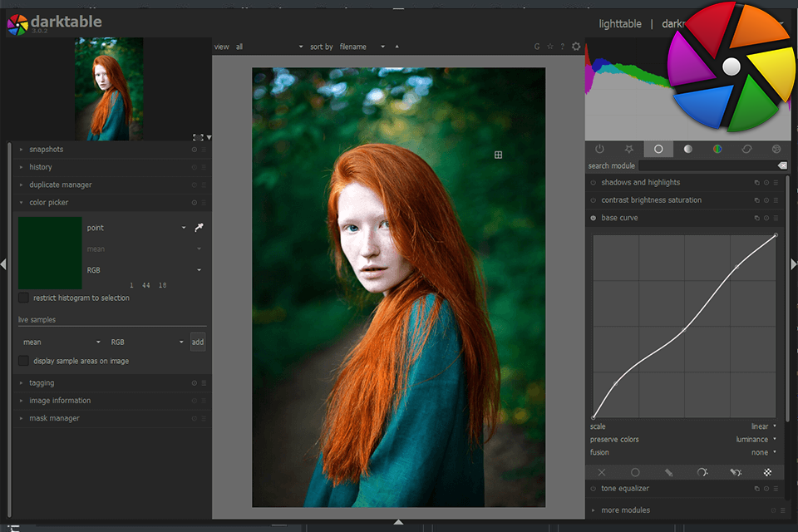Image resolution: width=798 pixels, height=532 pixels.
Task: Collapse the left side panel arrow
Action: 3,264
